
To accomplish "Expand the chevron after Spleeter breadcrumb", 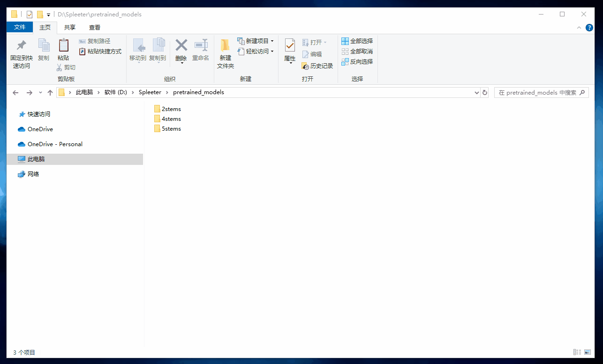I will [x=167, y=92].
